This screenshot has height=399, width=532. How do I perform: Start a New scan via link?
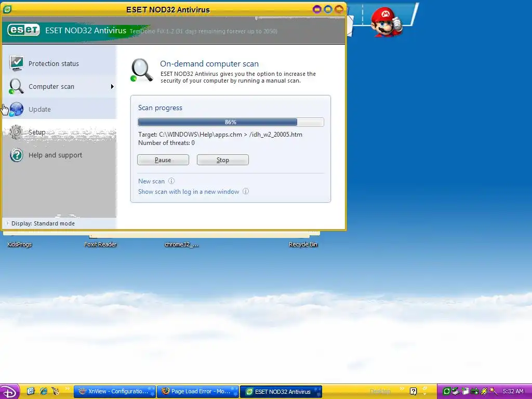point(151,181)
